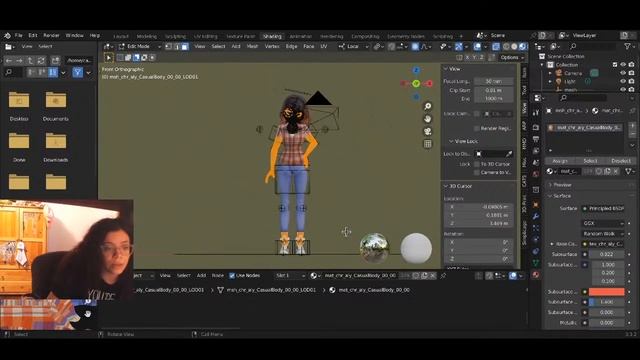640x360 pixels.
Task: Switch orthographic/perspective grid gizmo
Action: coord(427,144)
